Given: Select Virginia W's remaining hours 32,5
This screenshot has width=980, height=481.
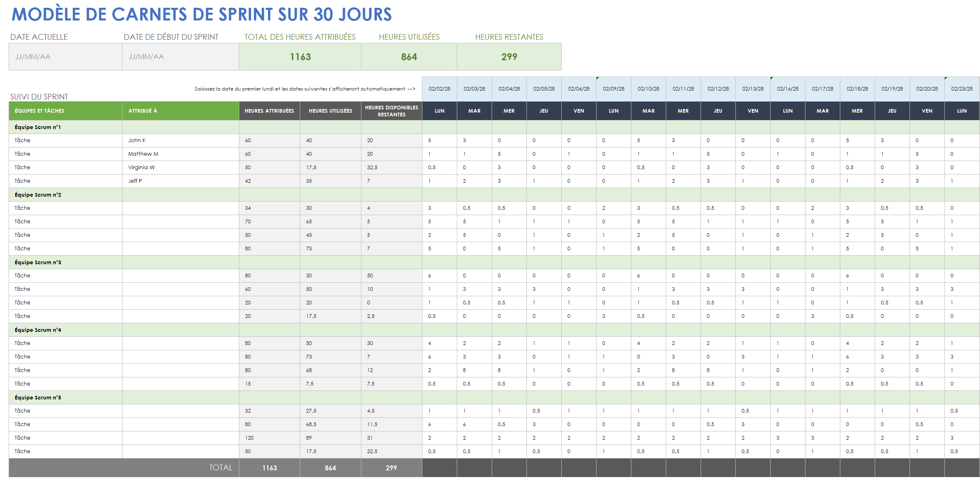Looking at the screenshot, I should (392, 168).
